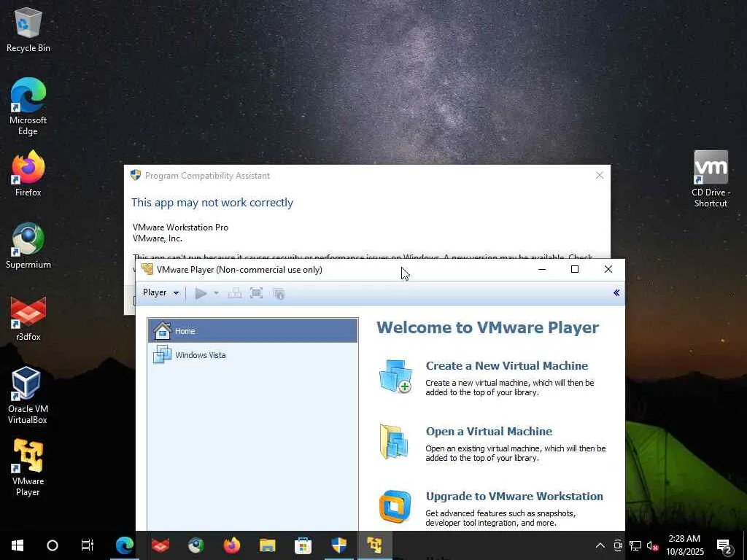The image size is (747, 560).
Task: Select the Supermium desktop shortcut
Action: coord(28,246)
